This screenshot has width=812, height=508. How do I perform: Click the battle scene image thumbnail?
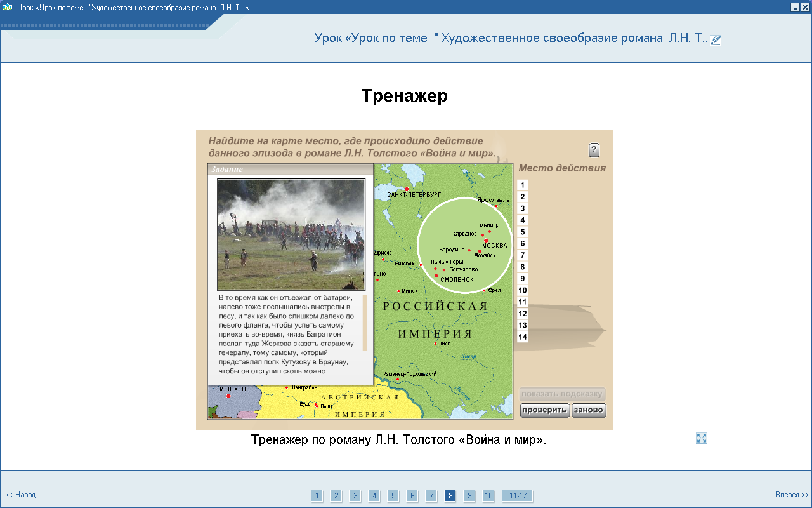291,234
